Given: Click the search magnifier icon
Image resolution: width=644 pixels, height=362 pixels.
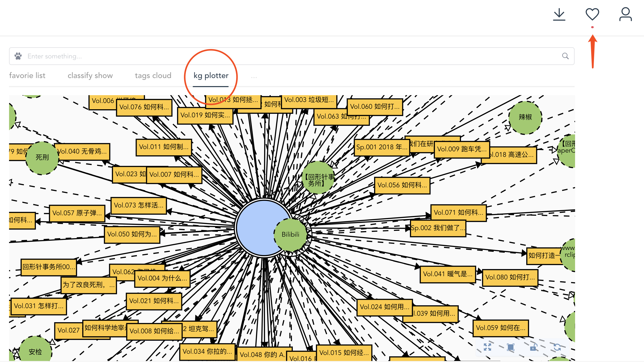Looking at the screenshot, I should (x=565, y=56).
